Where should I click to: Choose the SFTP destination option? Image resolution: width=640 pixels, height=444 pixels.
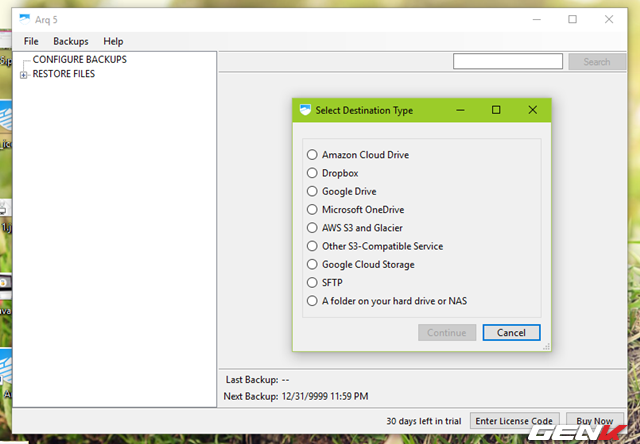[313, 283]
